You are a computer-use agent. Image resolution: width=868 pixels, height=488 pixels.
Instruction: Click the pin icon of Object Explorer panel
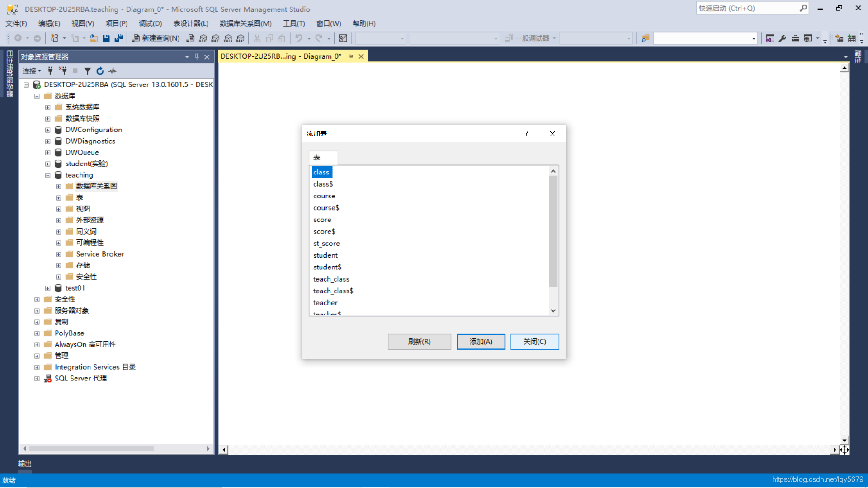point(197,56)
